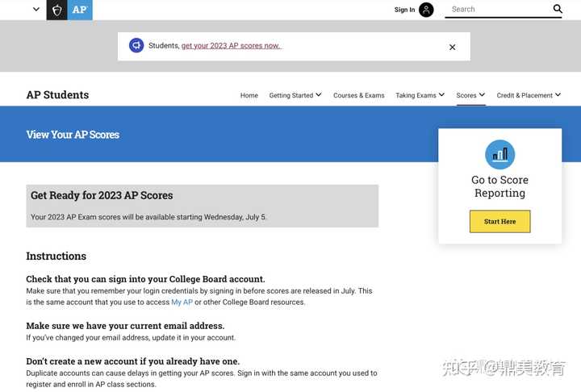Viewport: 581px width, 392px height.
Task: Expand the Scores navigation menu
Action: 470,95
